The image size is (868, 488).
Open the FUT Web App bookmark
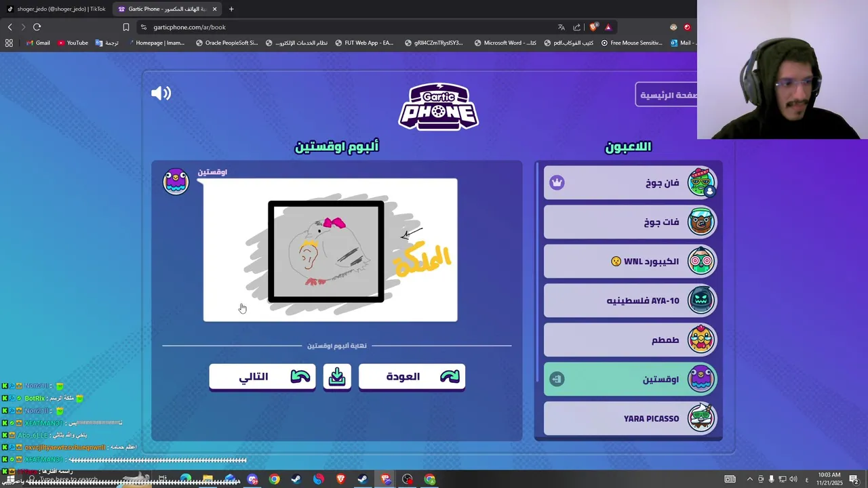click(363, 43)
